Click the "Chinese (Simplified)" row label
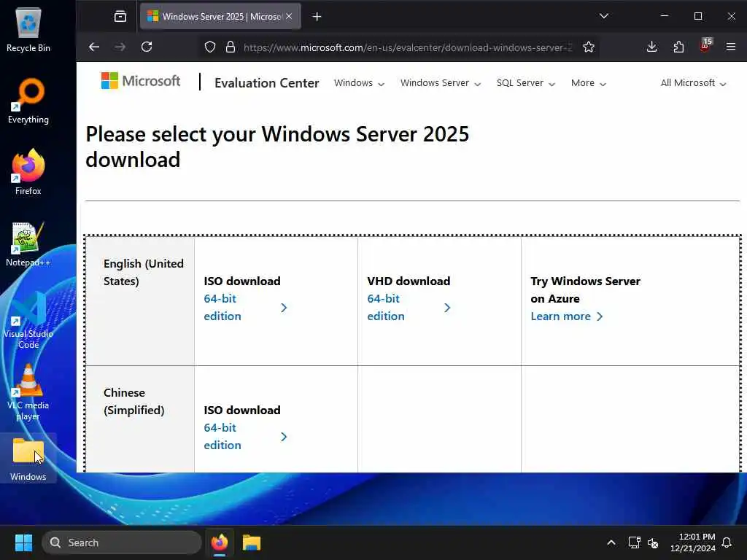747x560 pixels. coord(134,402)
